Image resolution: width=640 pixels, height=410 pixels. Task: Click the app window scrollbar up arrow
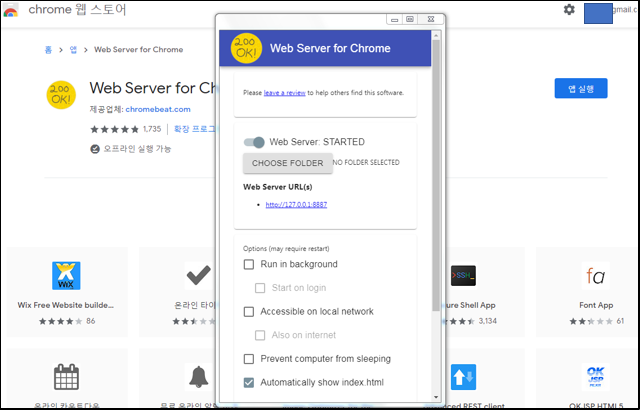click(436, 35)
